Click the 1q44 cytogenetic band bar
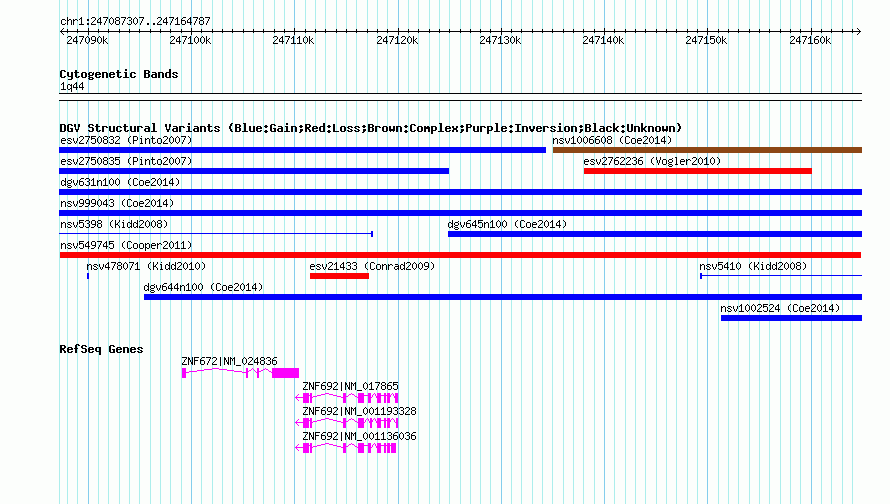 460,97
